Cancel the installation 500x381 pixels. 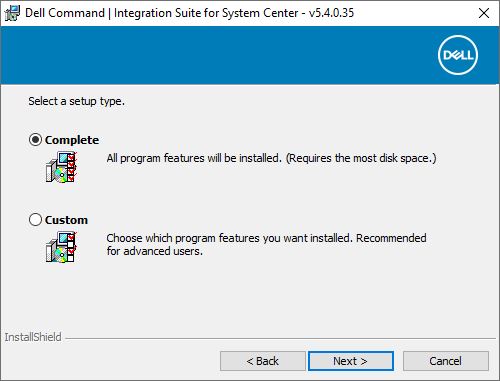446,361
